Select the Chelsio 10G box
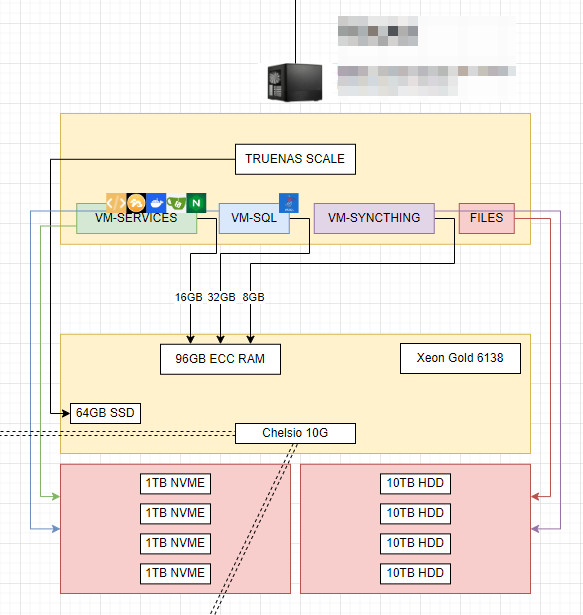Screen dimensions: 583x615 tap(295, 433)
